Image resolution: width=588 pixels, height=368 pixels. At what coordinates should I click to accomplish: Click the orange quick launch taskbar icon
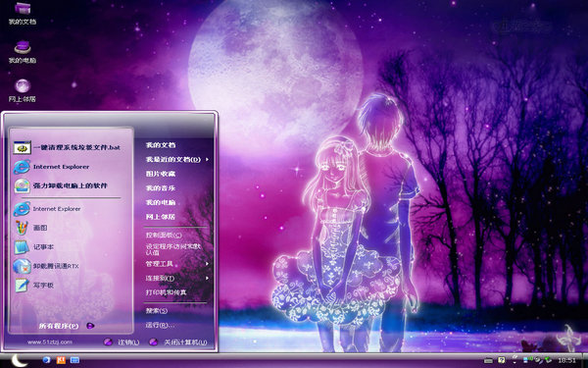(x=61, y=360)
